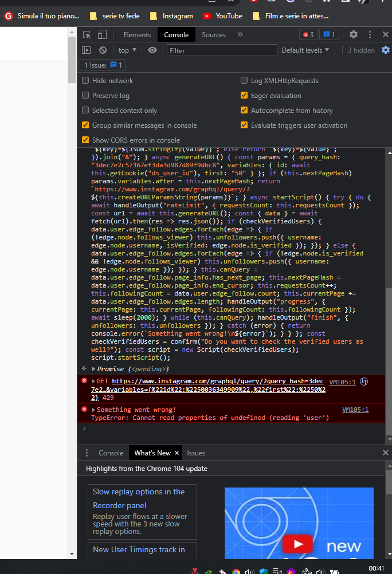Enable the Preserve log checkbox
392x574 pixels.
(x=85, y=95)
